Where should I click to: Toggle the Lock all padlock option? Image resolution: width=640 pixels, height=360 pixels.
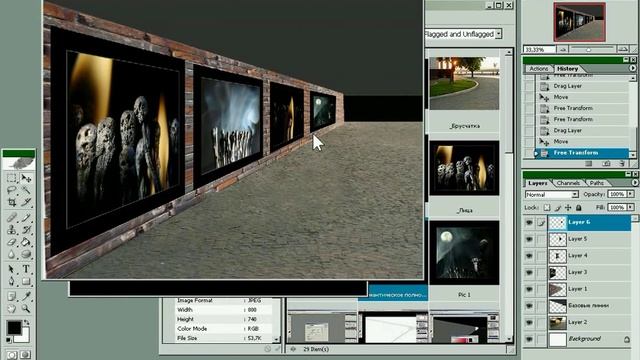[x=578, y=207]
